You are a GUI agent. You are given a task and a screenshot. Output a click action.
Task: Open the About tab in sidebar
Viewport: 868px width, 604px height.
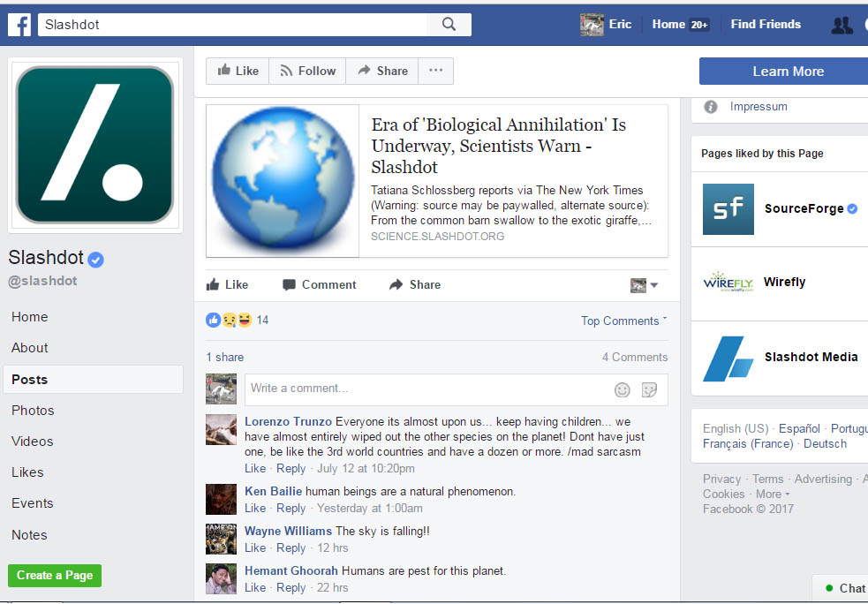[30, 348]
